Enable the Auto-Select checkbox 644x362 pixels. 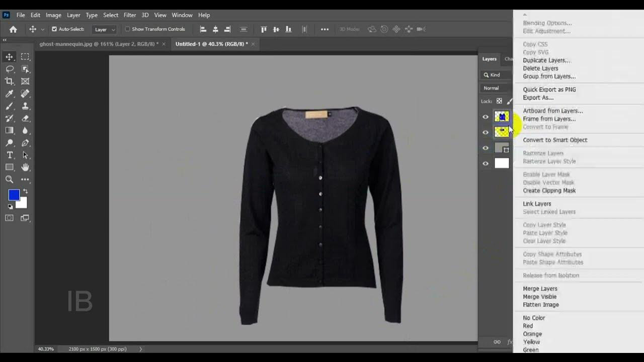pyautogui.click(x=54, y=29)
